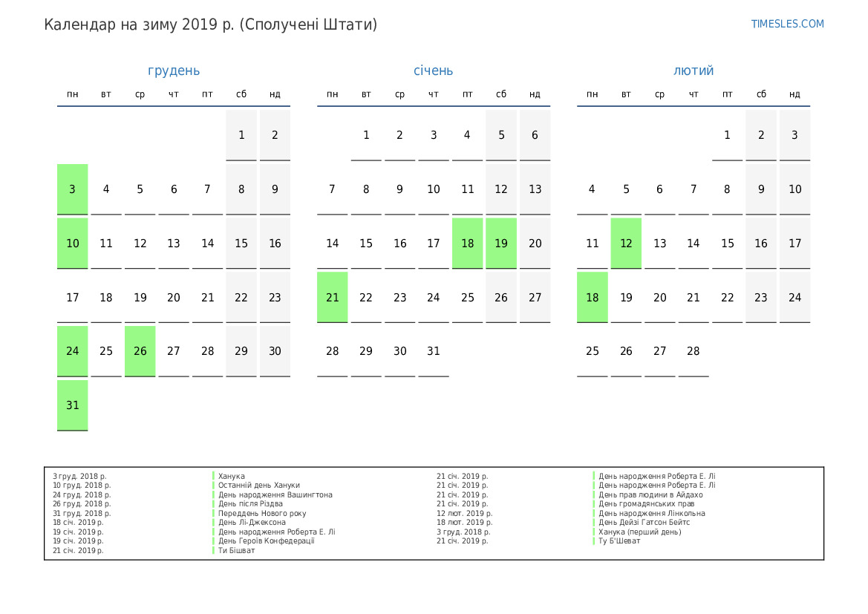Click January 31 date cell

click(434, 351)
